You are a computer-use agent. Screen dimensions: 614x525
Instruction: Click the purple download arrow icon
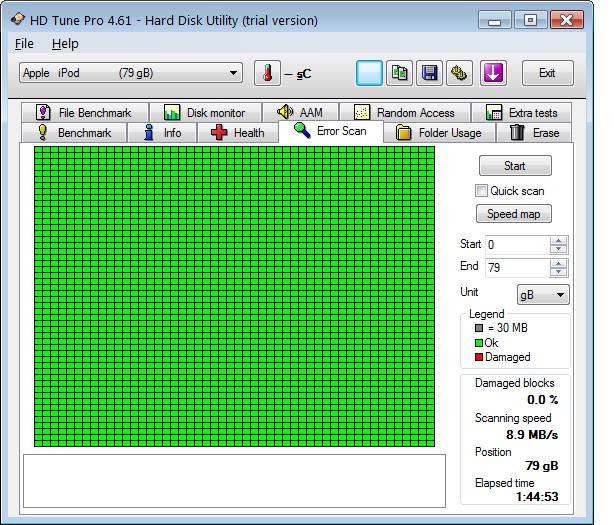(493, 73)
